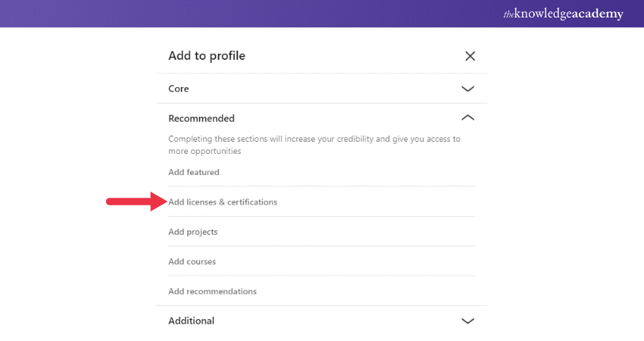The image size is (644, 341).
Task: Close the Add to profile dialog
Action: 470,56
